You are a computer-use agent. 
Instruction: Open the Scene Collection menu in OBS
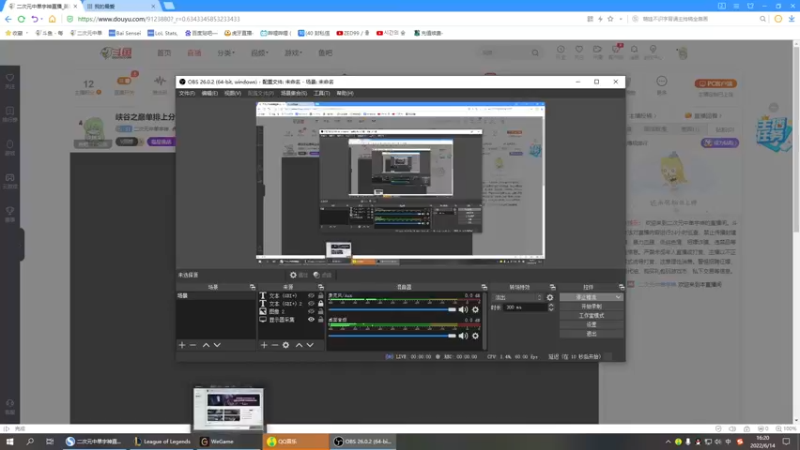pyautogui.click(x=294, y=93)
